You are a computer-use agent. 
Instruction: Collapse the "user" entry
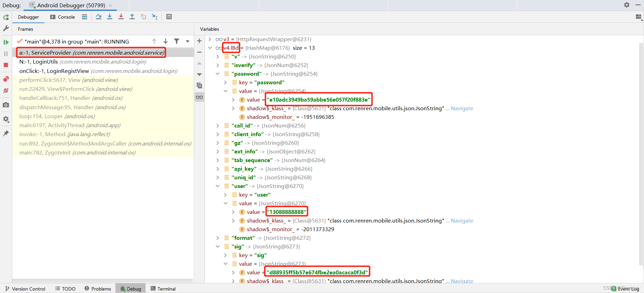coord(218,186)
